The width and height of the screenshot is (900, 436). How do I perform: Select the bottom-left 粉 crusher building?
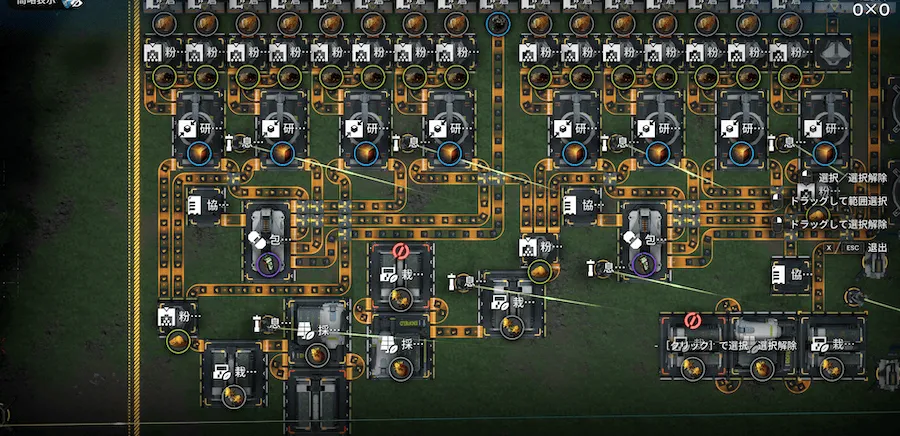point(179,316)
